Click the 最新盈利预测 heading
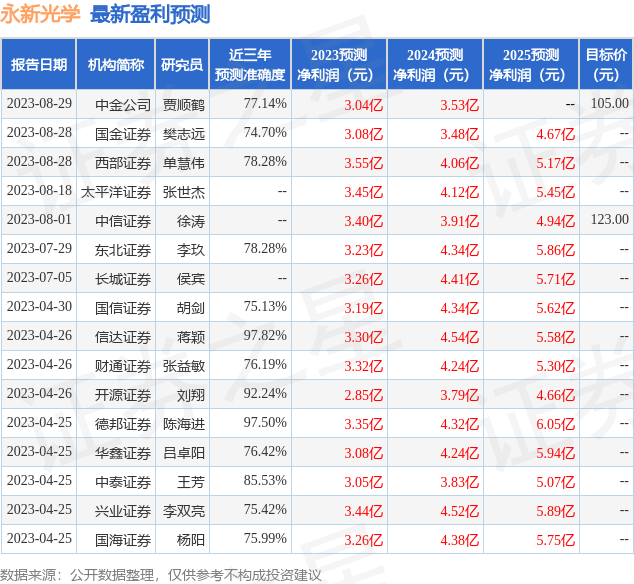634x584 pixels. [x=150, y=15]
